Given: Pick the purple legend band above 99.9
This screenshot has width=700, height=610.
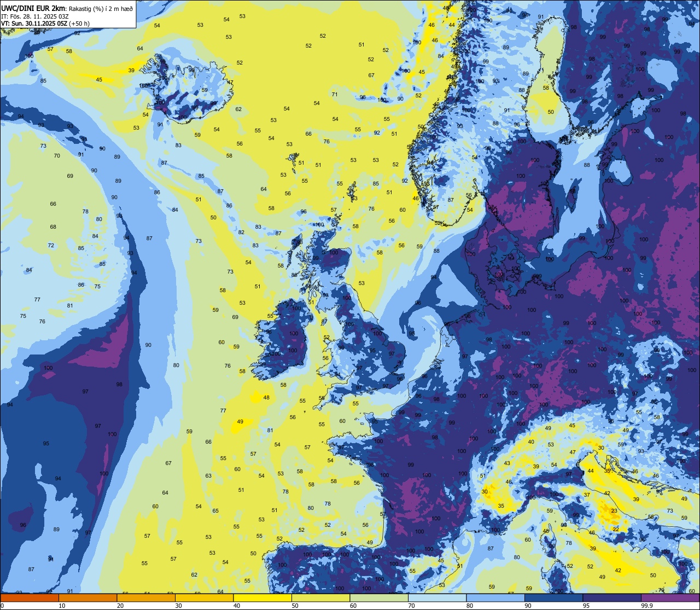Looking at the screenshot, I should click(670, 598).
